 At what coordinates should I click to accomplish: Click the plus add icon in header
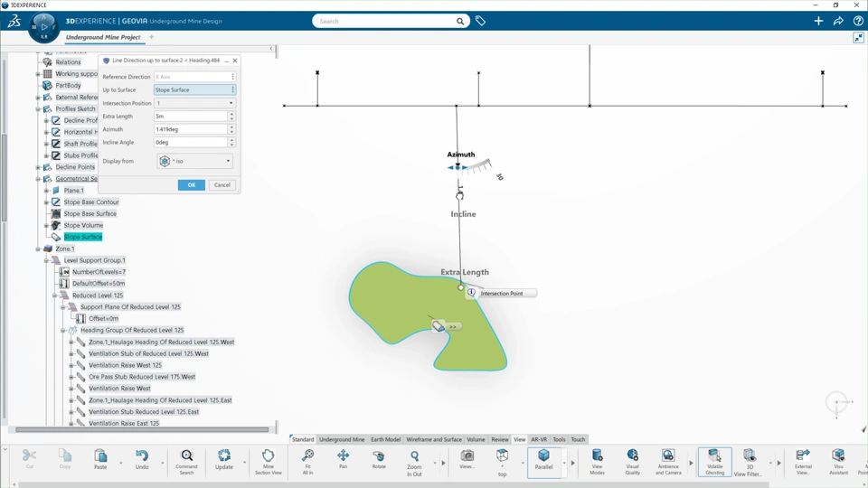tap(818, 21)
